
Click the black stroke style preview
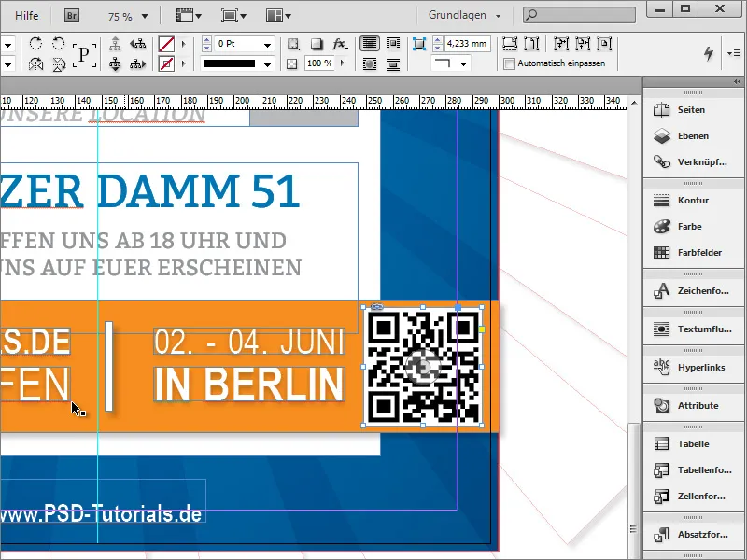coord(230,64)
